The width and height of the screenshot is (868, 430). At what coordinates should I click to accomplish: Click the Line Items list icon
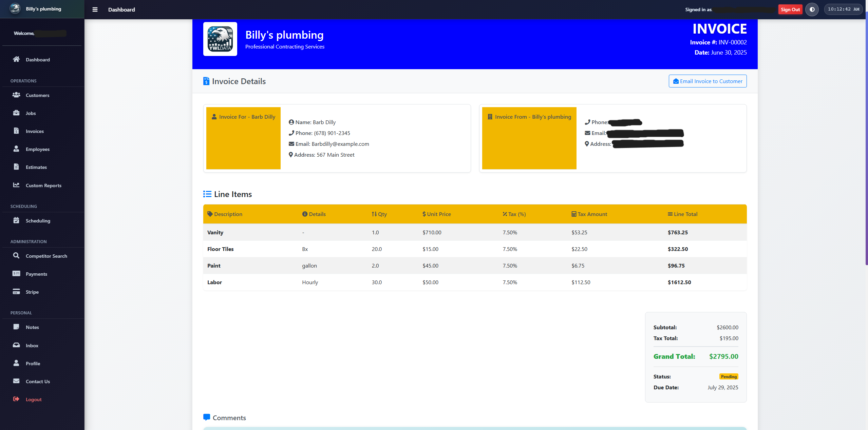[x=207, y=194]
